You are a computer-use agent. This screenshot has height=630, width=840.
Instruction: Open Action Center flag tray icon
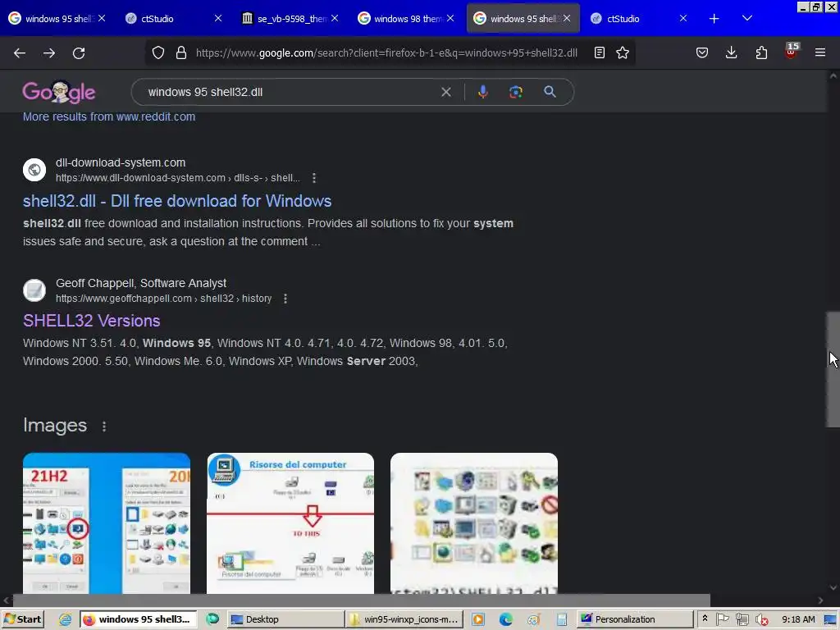coord(722,619)
